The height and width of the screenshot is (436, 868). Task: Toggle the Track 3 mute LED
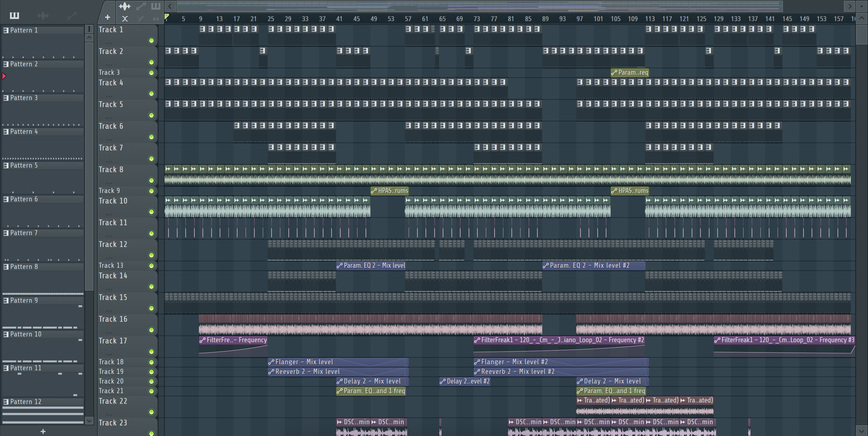coord(151,73)
